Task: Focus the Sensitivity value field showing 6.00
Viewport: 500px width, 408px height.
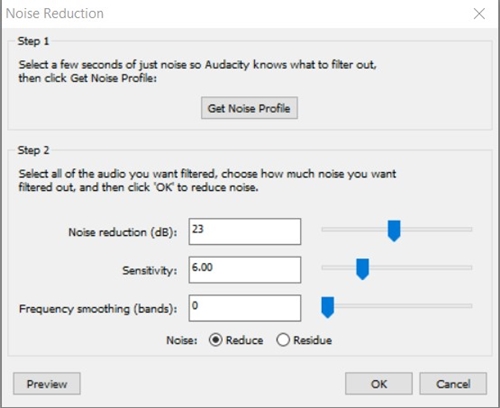Action: click(x=245, y=270)
